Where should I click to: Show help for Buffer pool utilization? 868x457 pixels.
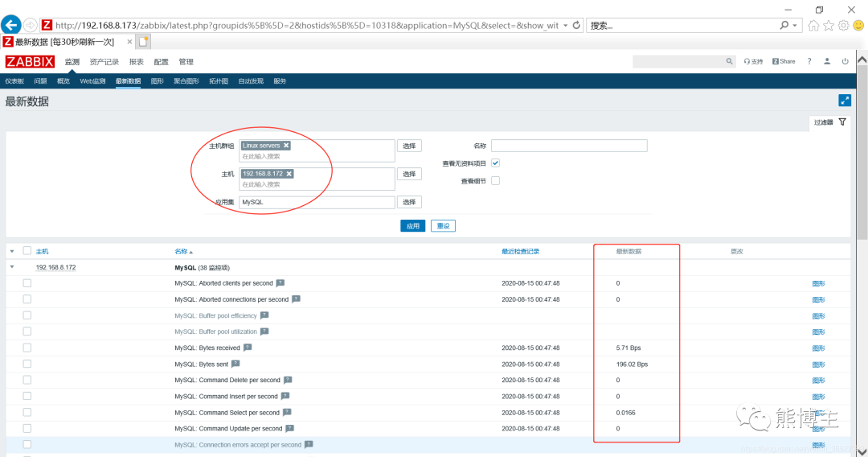coord(264,331)
